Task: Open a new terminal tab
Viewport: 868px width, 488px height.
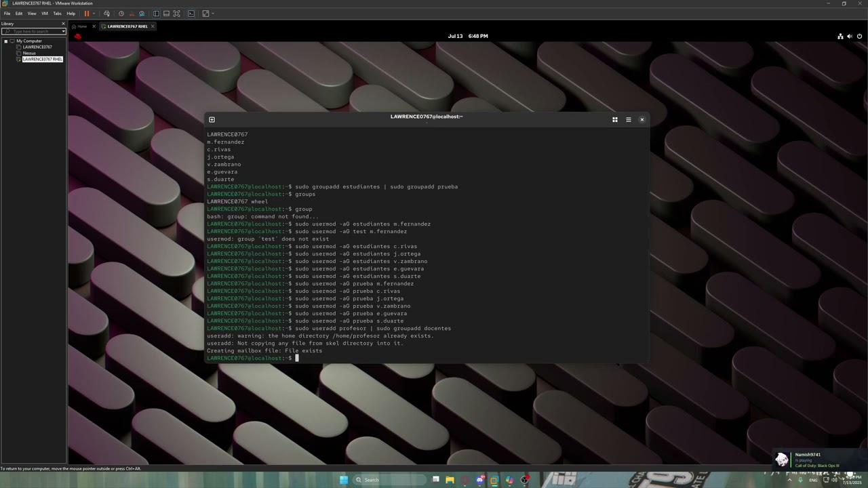Action: 212,119
